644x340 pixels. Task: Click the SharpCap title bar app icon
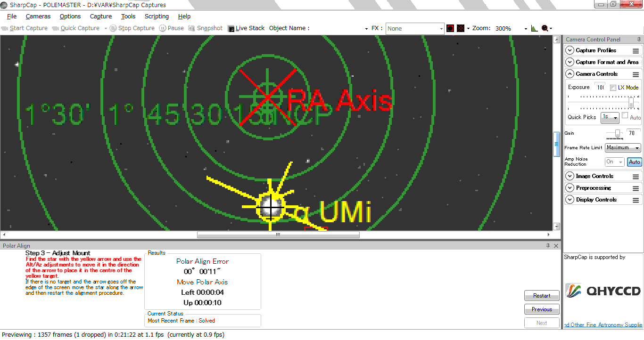[4, 4]
